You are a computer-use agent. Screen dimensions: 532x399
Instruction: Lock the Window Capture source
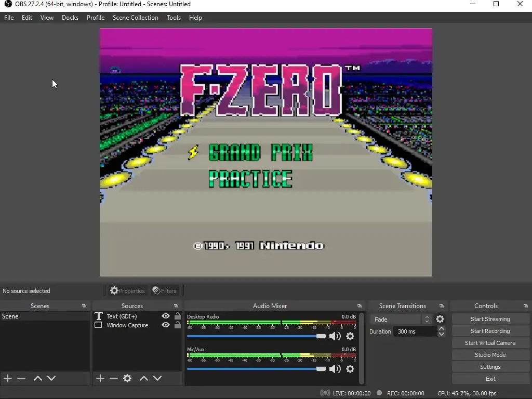point(178,325)
